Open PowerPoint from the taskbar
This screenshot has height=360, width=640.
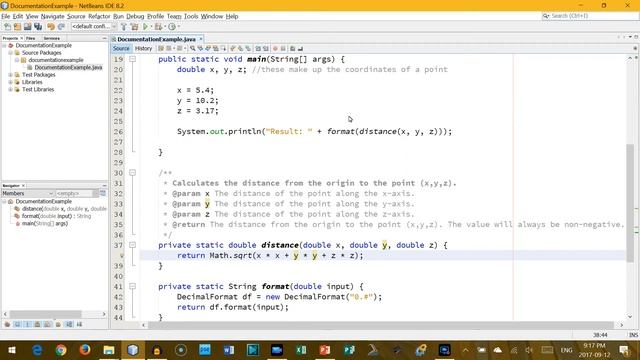tap(325, 350)
